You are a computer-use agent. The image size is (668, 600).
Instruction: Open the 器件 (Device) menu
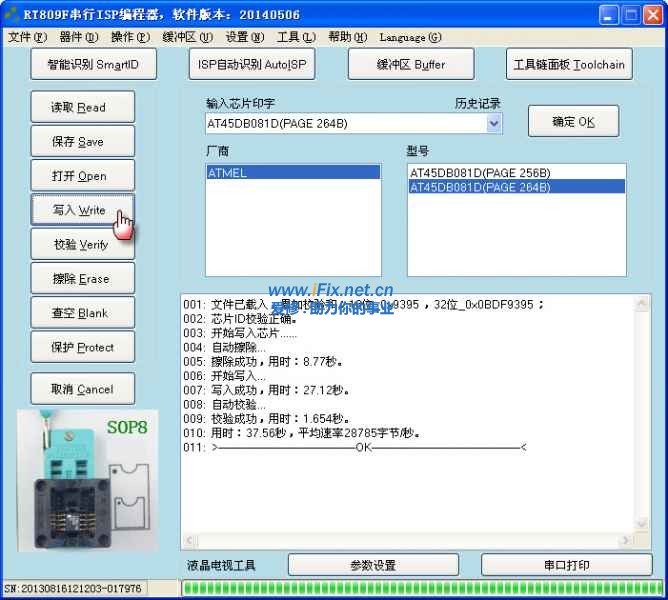[x=79, y=38]
